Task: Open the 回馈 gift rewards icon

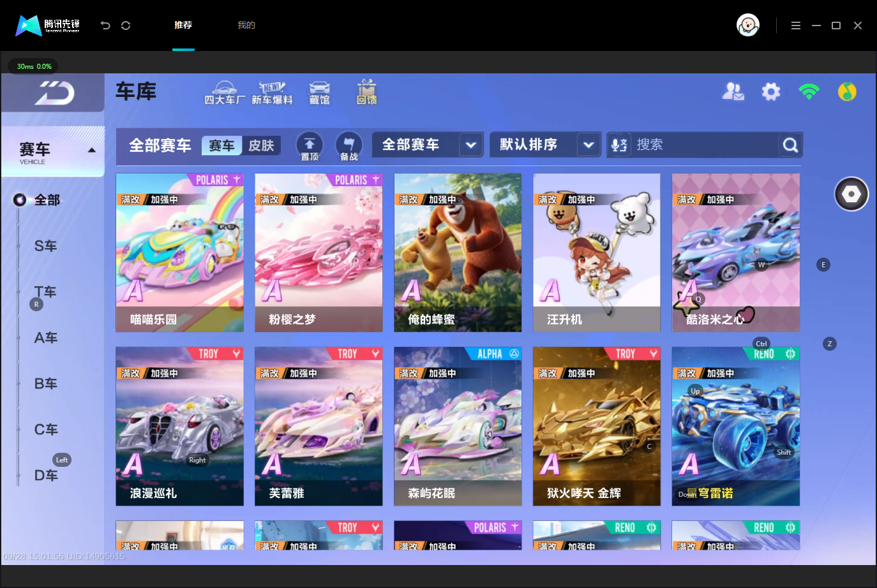Action: click(x=366, y=92)
